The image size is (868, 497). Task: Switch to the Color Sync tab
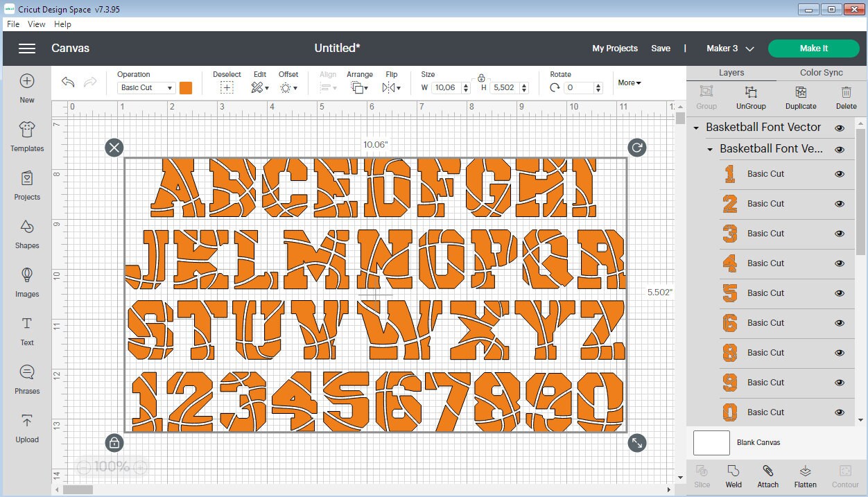[820, 72]
